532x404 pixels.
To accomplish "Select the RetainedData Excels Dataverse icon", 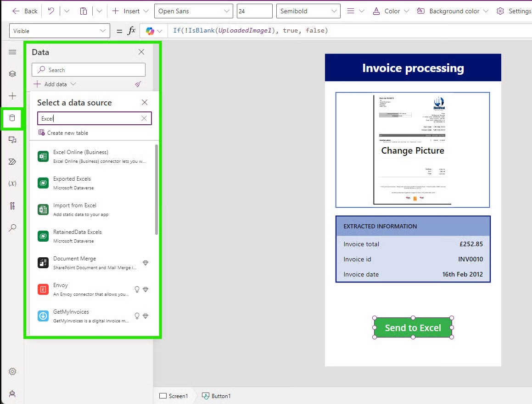I will [43, 236].
